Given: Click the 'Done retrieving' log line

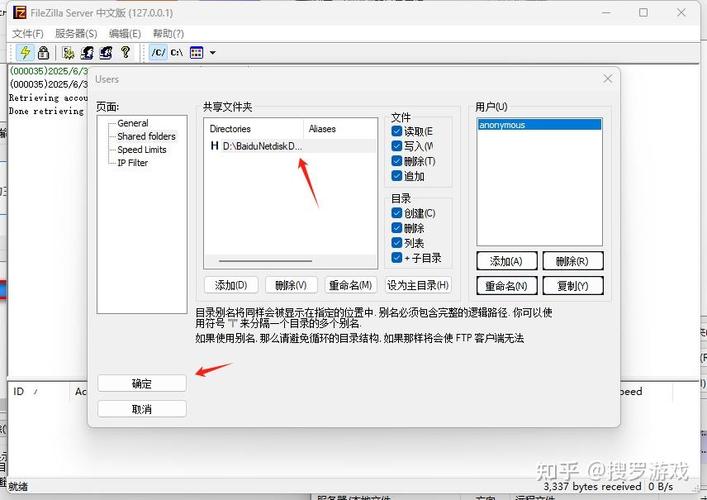Looking at the screenshot, I should click(46, 111).
